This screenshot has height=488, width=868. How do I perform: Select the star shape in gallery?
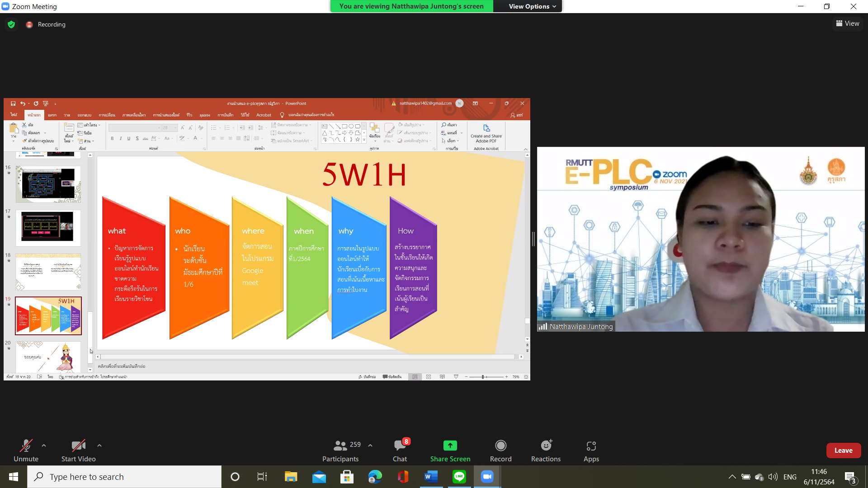click(357, 140)
